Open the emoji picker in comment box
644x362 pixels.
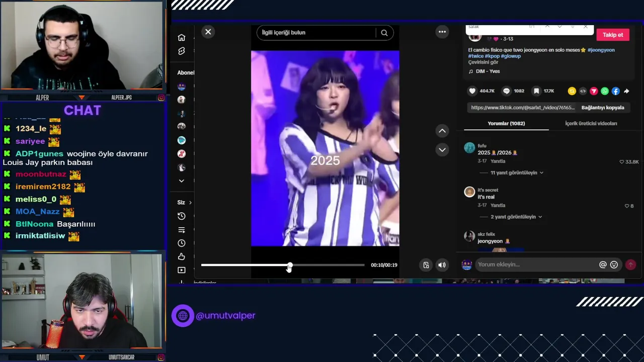pyautogui.click(x=614, y=264)
